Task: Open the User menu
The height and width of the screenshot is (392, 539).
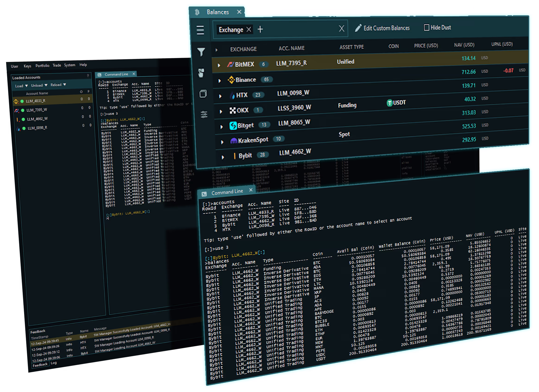Action: (14, 67)
